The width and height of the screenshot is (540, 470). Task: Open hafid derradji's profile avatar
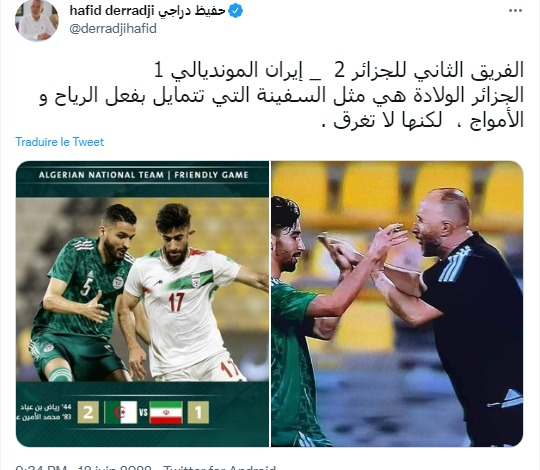pyautogui.click(x=37, y=20)
